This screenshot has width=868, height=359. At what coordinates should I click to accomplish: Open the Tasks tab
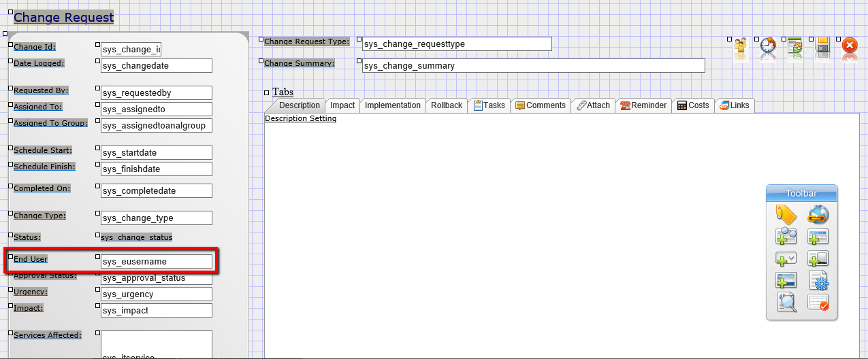pyautogui.click(x=489, y=105)
